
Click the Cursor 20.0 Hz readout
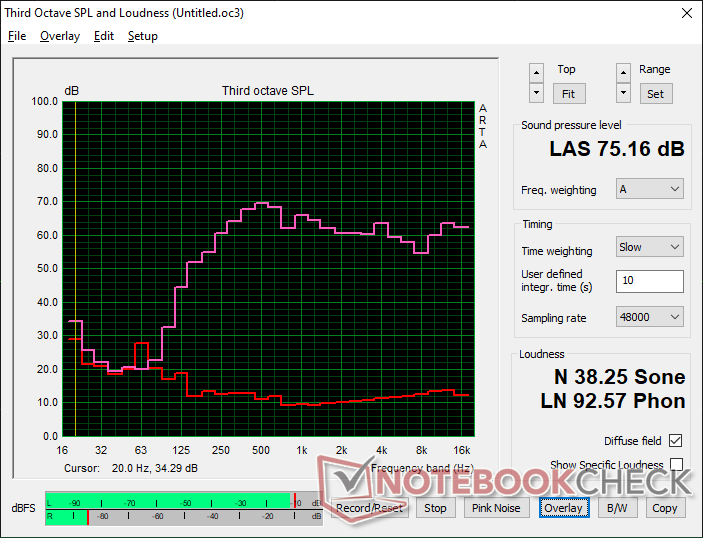pos(130,468)
